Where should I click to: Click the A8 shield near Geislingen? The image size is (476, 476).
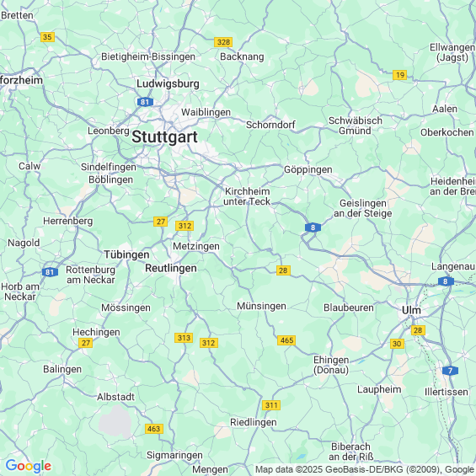point(313,227)
